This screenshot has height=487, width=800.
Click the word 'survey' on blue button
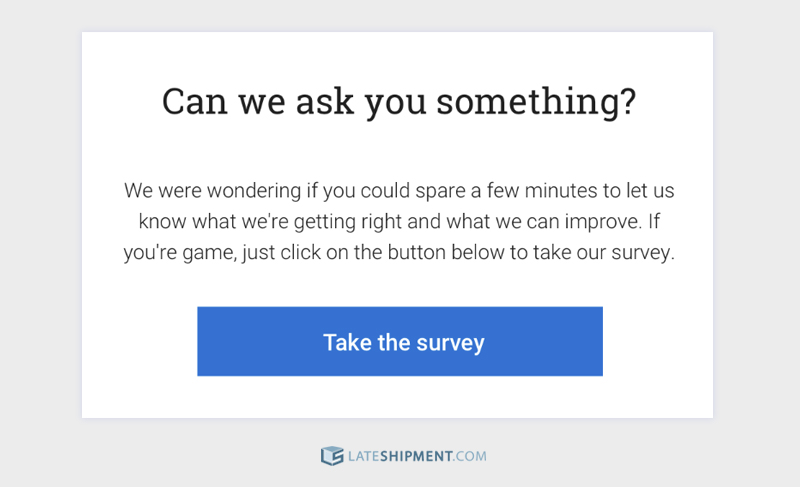[x=451, y=343]
